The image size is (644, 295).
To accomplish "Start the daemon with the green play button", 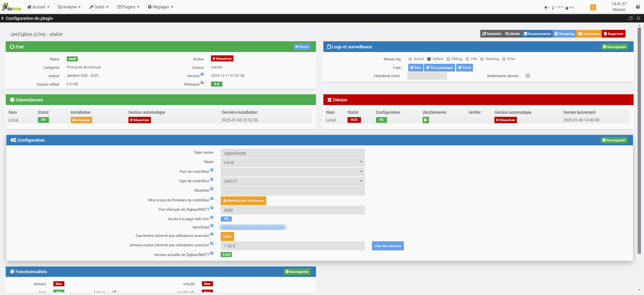I will tap(426, 120).
